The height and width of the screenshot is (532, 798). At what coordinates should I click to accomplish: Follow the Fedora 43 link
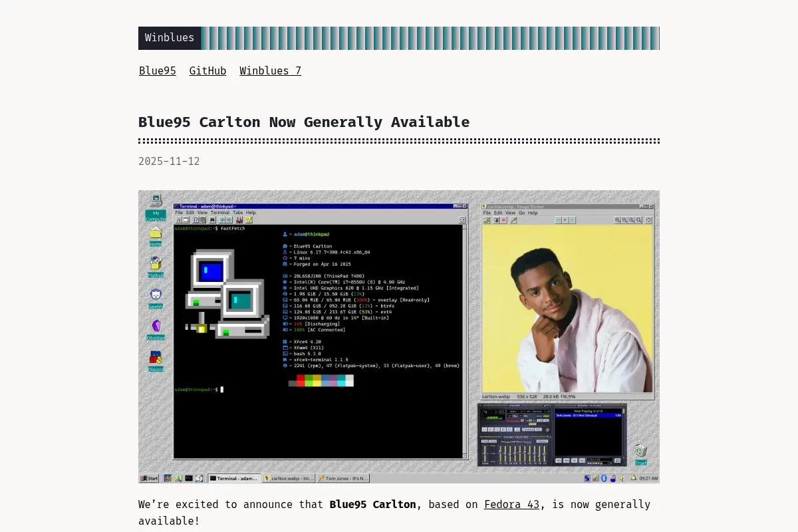[x=511, y=504]
